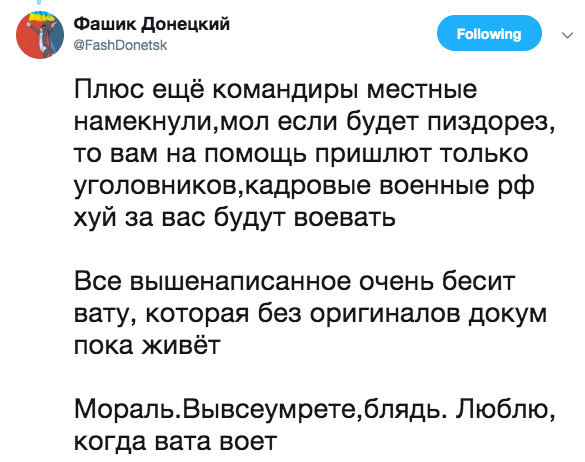
Task: Open the @FashDonetsk handle link
Action: pyautogui.click(x=121, y=45)
